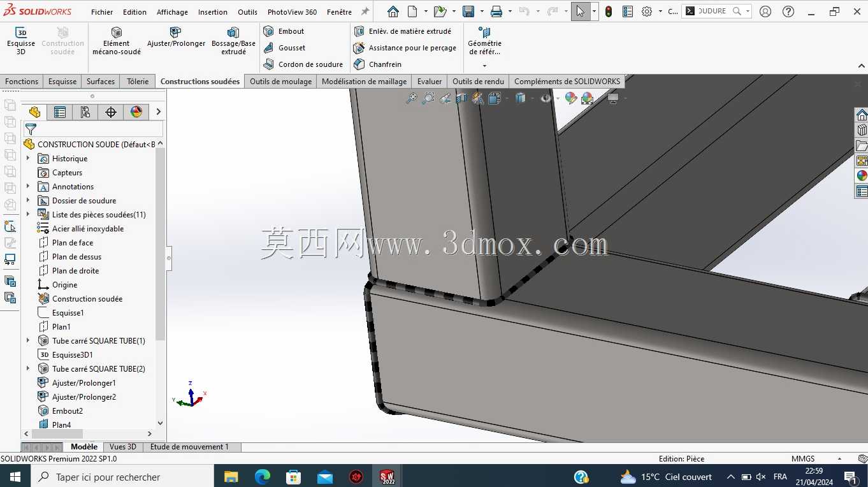868x487 pixels.
Task: Open the DisplayManager appearance tab
Action: 136,112
